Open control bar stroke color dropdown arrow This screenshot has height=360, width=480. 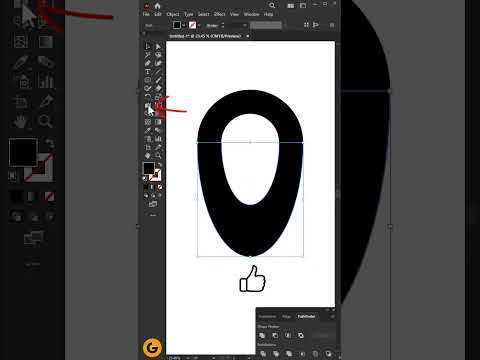[199, 25]
